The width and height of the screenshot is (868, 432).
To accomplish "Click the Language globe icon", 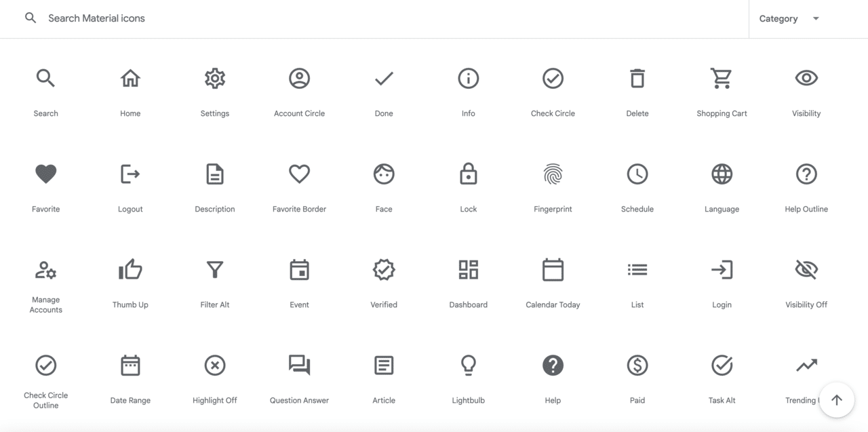I will [x=722, y=174].
